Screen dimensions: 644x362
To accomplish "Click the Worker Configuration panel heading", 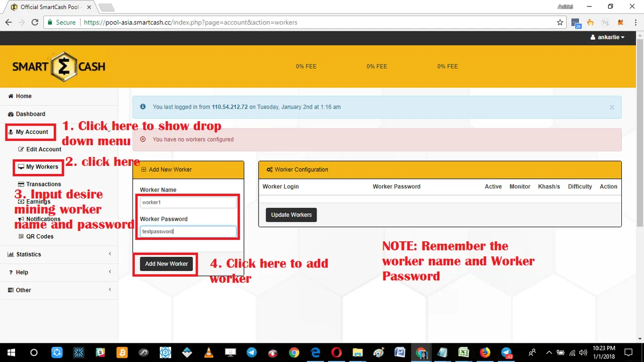I will (x=440, y=169).
